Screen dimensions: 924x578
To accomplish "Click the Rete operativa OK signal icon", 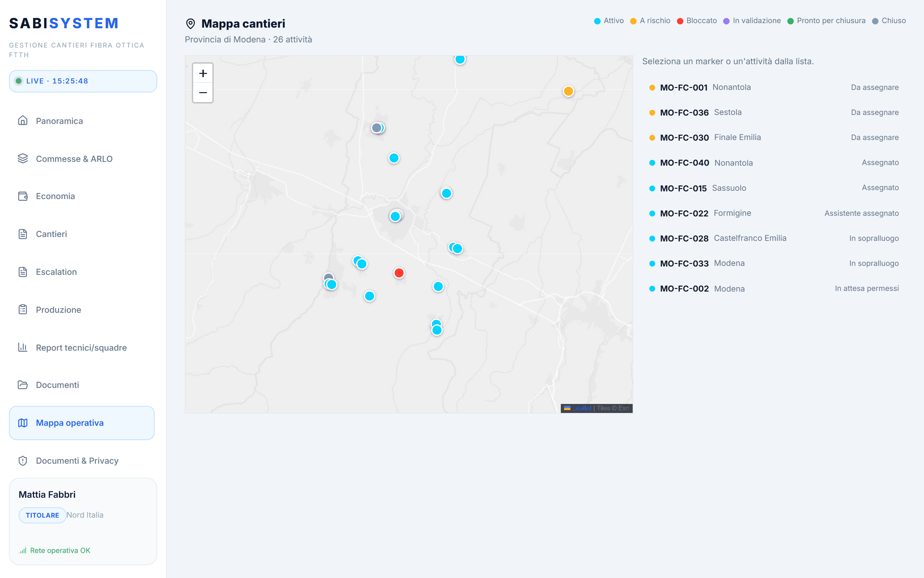I will pos(22,550).
